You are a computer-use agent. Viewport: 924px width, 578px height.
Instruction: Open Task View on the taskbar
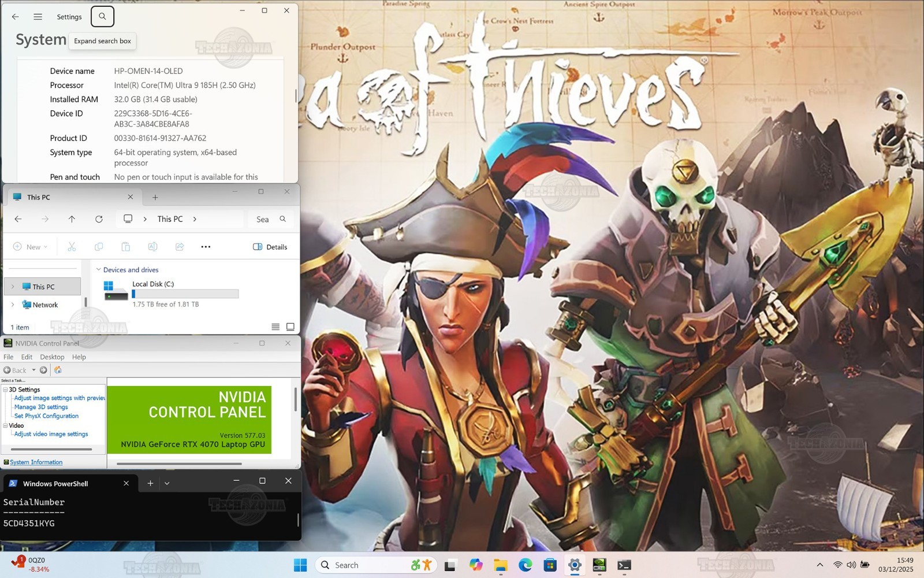(450, 565)
